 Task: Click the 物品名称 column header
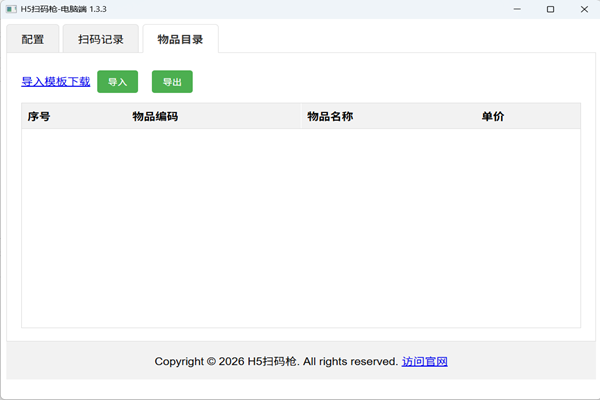(330, 116)
